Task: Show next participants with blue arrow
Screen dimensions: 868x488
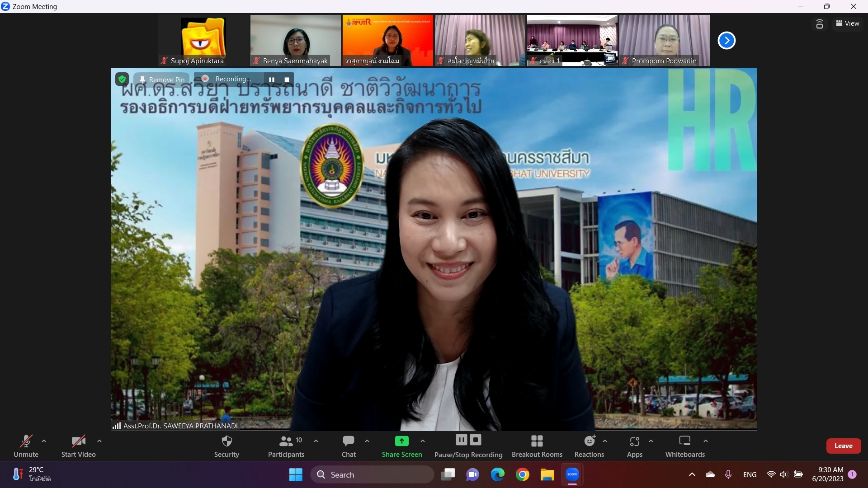Action: (x=726, y=41)
